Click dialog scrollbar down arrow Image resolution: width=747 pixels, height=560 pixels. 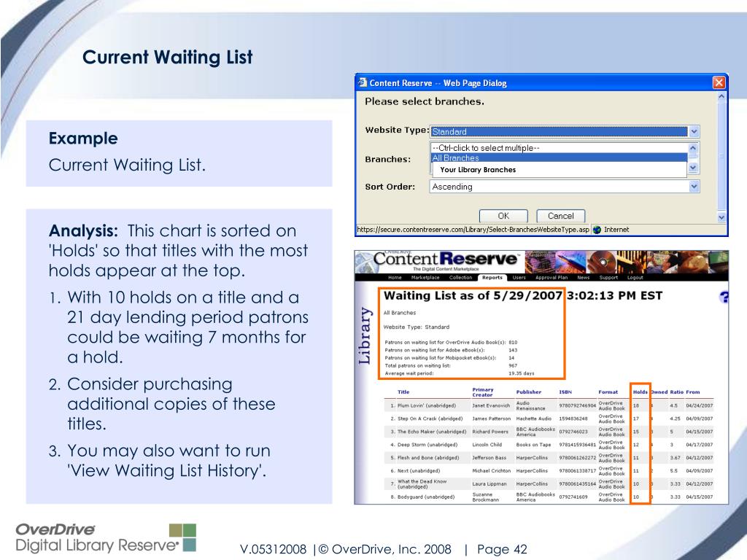721,217
